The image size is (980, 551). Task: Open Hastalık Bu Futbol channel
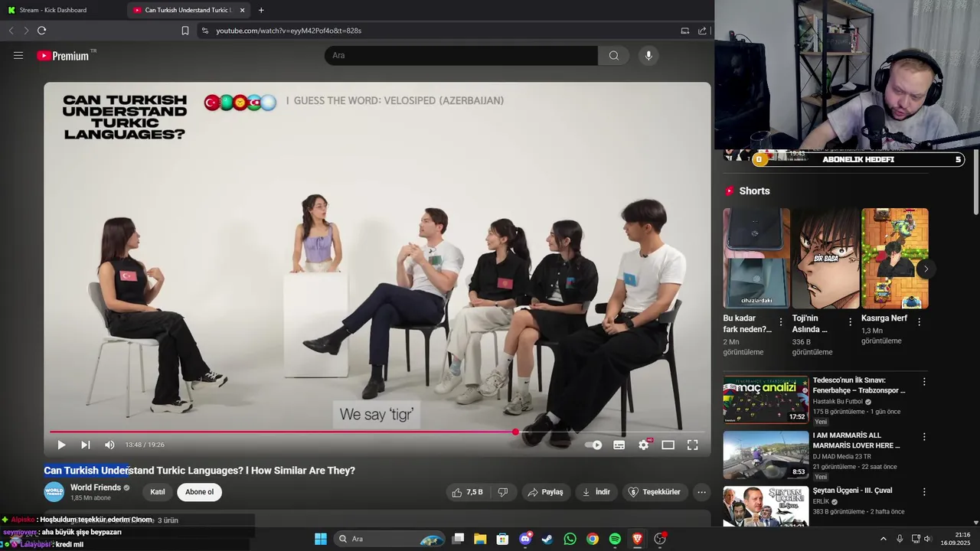838,401
